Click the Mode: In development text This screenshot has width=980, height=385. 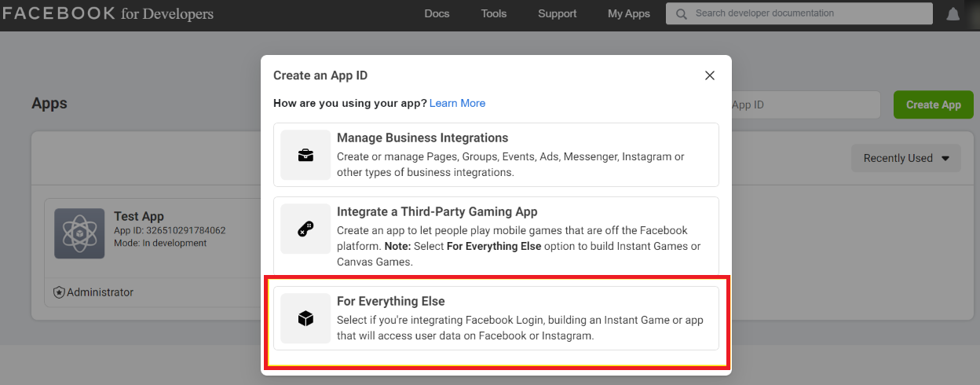pos(160,244)
